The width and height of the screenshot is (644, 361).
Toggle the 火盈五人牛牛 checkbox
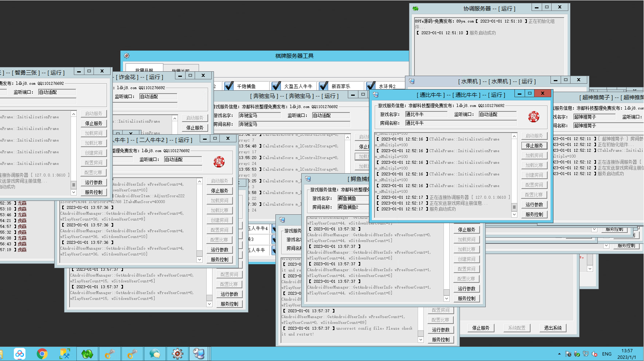point(276,86)
